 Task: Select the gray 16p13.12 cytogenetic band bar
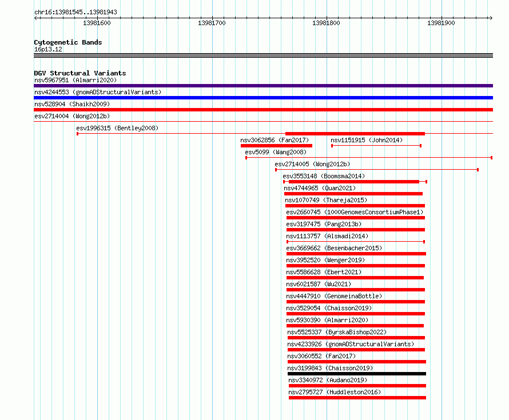tap(263, 55)
